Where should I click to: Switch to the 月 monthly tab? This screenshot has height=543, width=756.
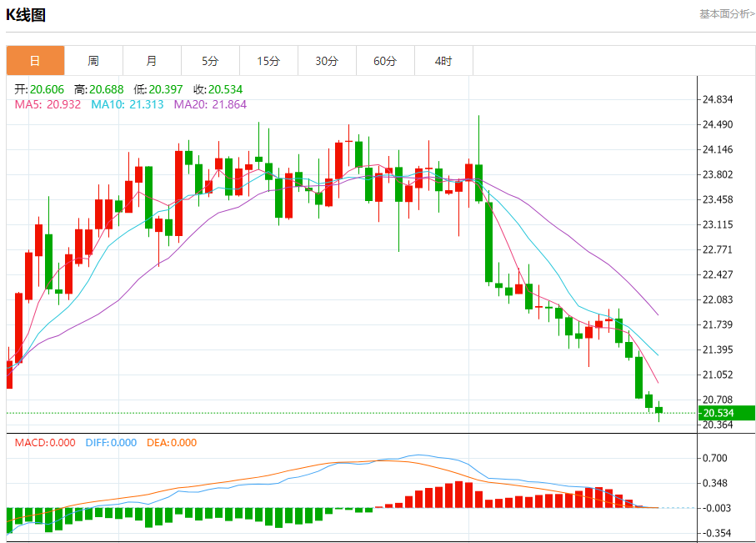click(152, 61)
